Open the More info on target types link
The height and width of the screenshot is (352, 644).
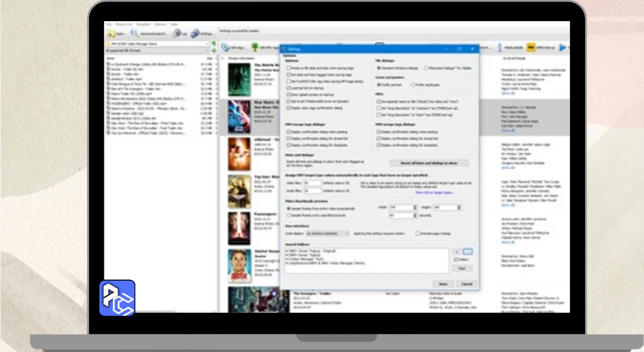coord(435,193)
